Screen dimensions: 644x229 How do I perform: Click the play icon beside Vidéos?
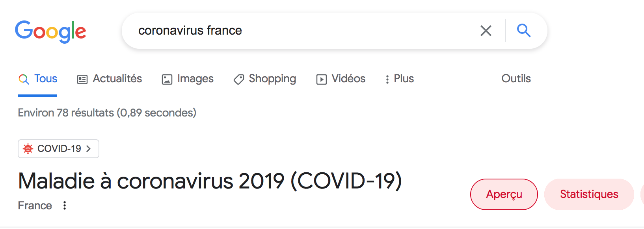322,79
